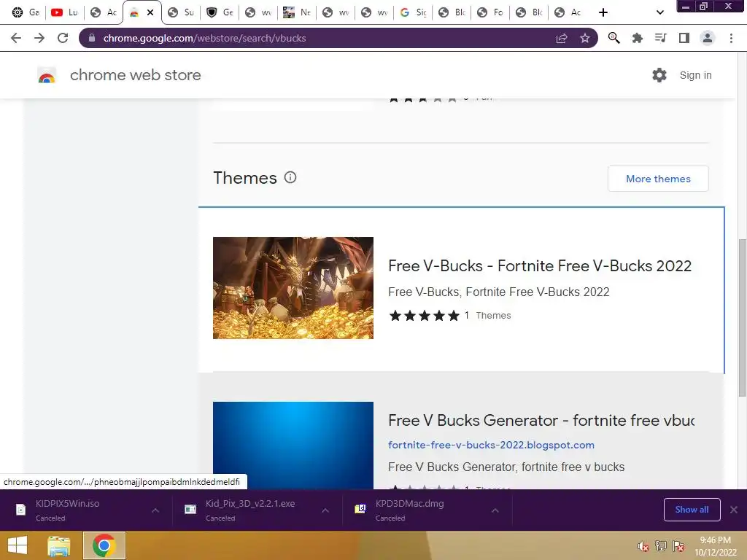Click network tray icon
This screenshot has height=560, width=747.
[x=661, y=546]
